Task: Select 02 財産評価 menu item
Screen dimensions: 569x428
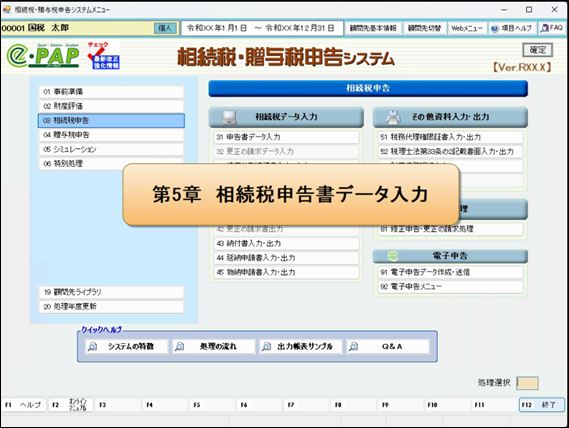Action: pos(111,106)
